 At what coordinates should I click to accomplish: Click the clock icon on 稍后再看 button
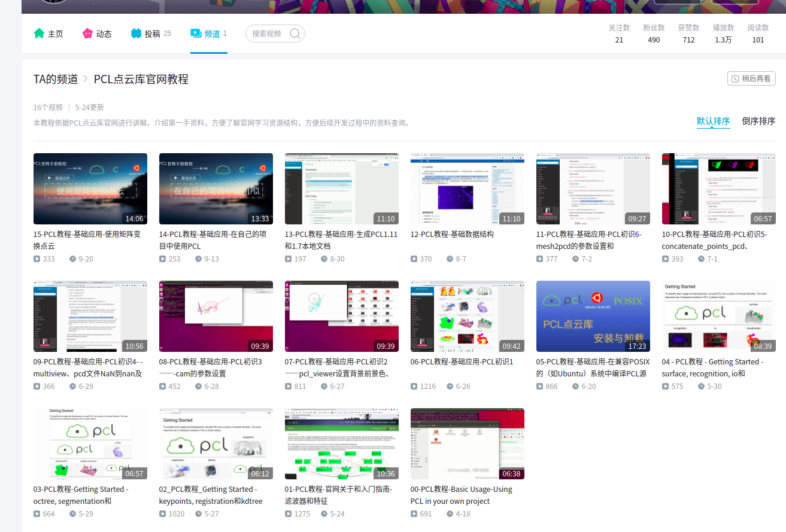(735, 78)
